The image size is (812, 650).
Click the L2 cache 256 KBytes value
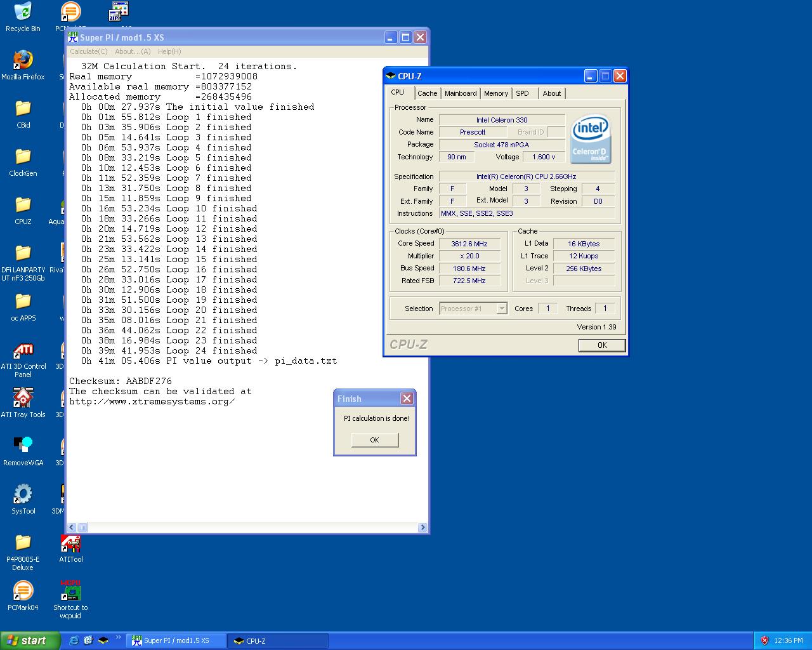pyautogui.click(x=584, y=269)
